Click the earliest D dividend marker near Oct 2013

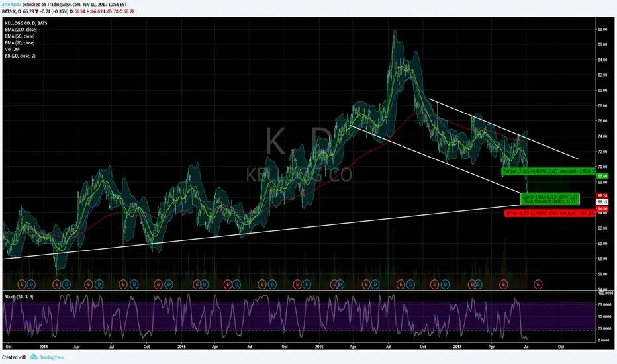(x=31, y=284)
